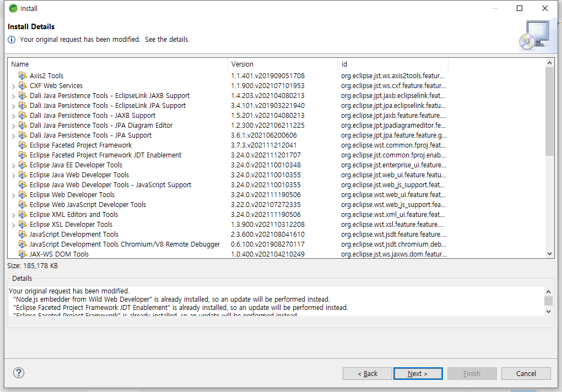Click the feature list scroll-down arrow
Image resolution: width=562 pixels, height=392 pixels.
pyautogui.click(x=549, y=254)
